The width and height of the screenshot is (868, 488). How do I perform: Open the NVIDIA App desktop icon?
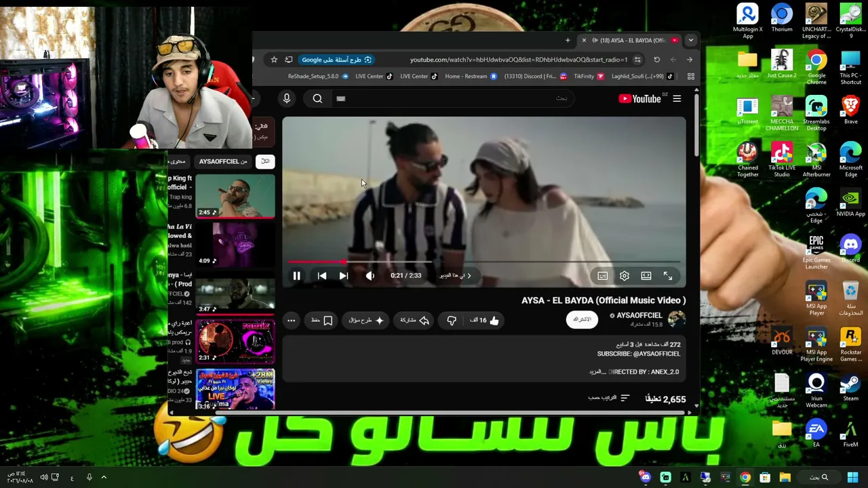pyautogui.click(x=850, y=203)
